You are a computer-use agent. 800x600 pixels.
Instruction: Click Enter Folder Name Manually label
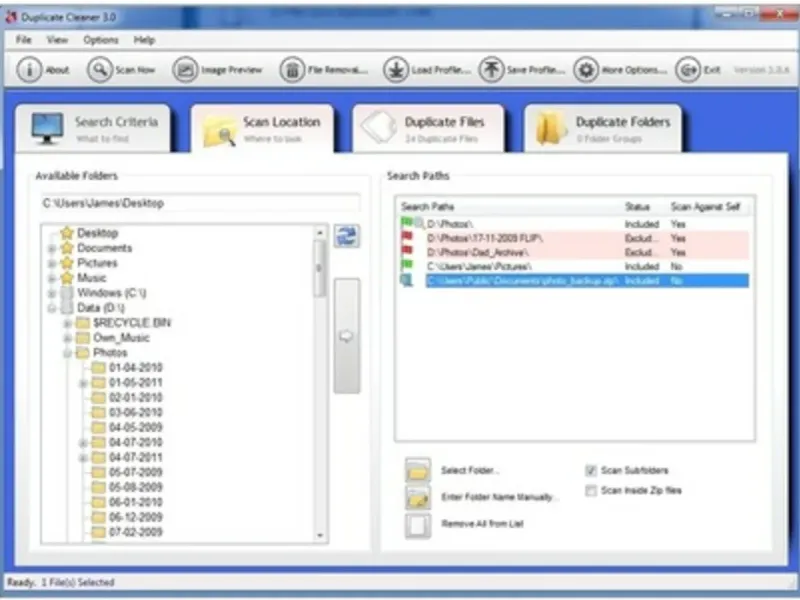point(498,497)
